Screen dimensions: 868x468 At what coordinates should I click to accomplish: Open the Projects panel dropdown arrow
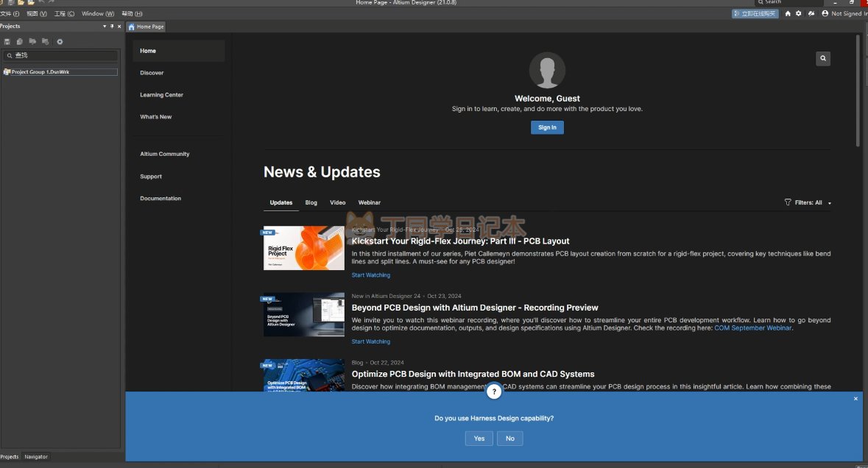tap(104, 26)
